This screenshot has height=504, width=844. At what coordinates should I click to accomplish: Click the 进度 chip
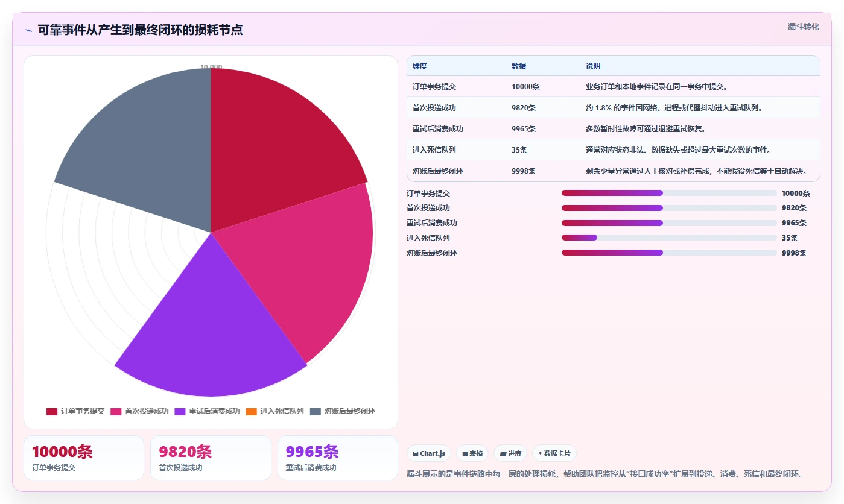click(x=510, y=453)
